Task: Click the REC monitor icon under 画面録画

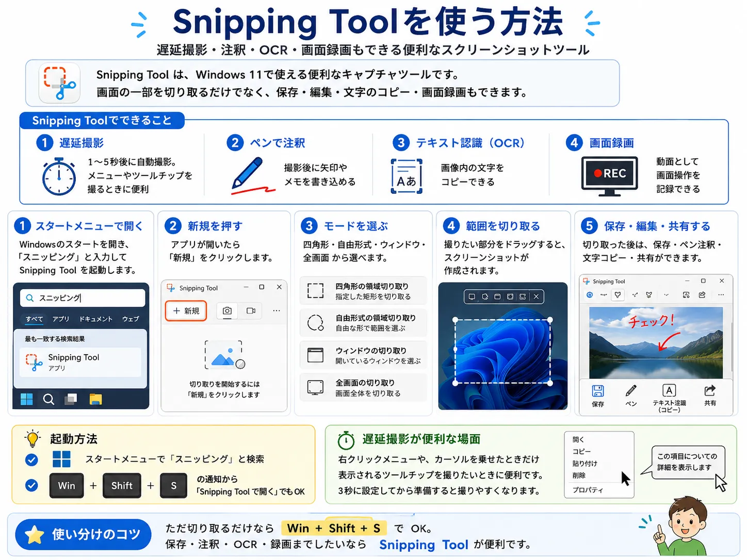Action: point(609,176)
